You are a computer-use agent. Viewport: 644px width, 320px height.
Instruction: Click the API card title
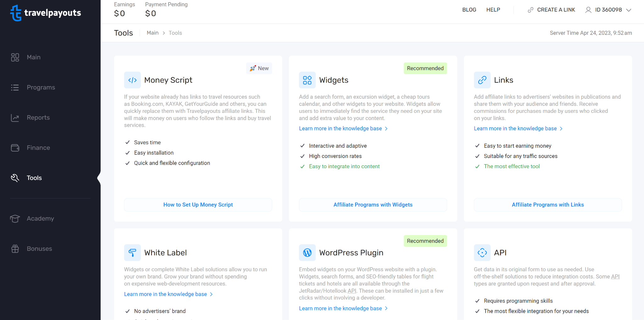[500, 253]
